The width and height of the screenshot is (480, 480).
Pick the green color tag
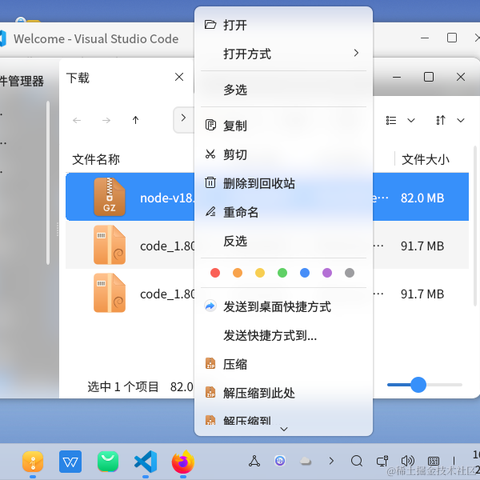click(x=282, y=273)
